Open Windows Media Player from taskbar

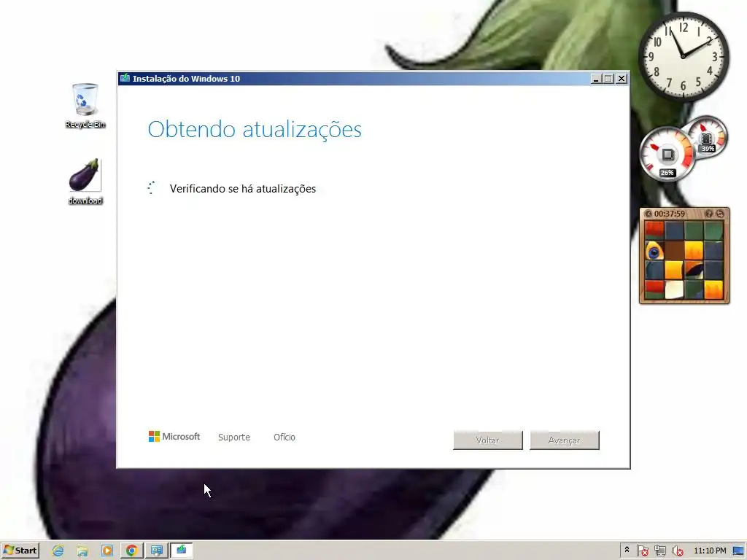pos(107,551)
